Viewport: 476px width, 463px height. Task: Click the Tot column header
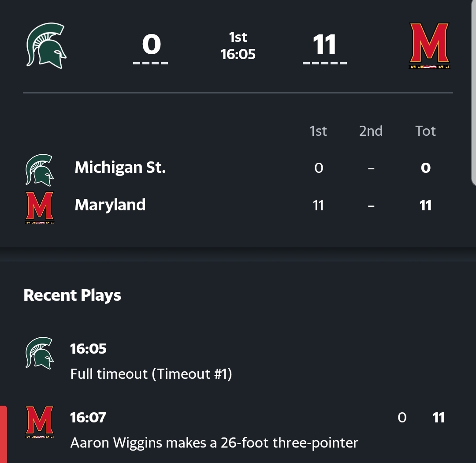425,131
